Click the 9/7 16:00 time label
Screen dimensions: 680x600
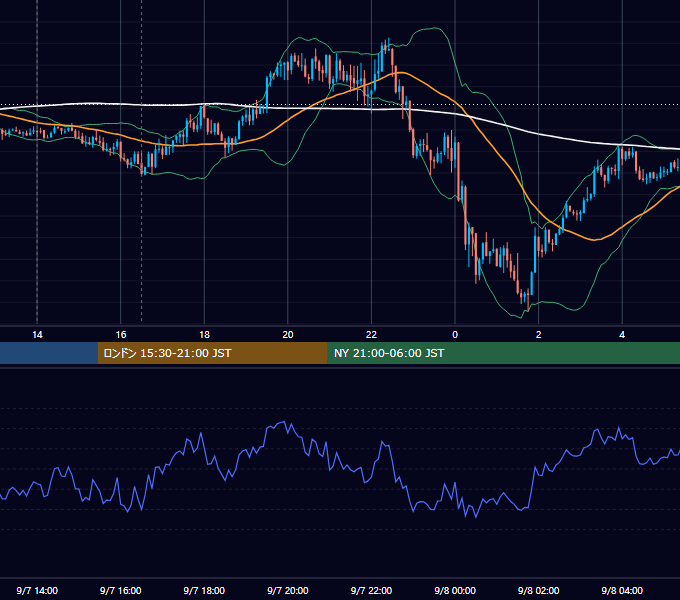click(121, 590)
